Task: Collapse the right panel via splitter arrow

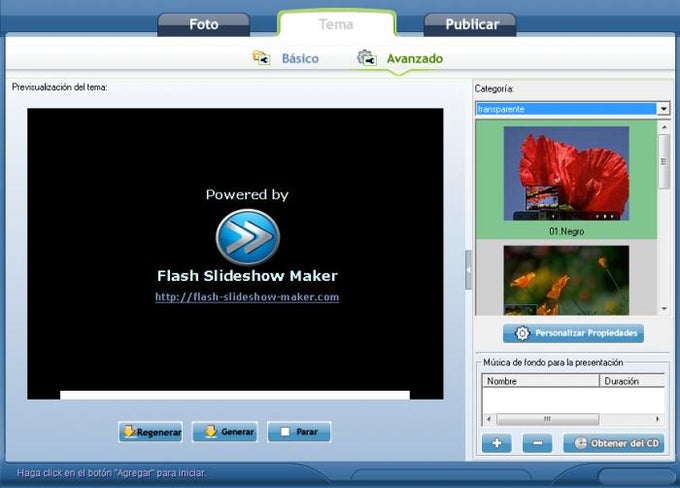Action: (x=468, y=269)
